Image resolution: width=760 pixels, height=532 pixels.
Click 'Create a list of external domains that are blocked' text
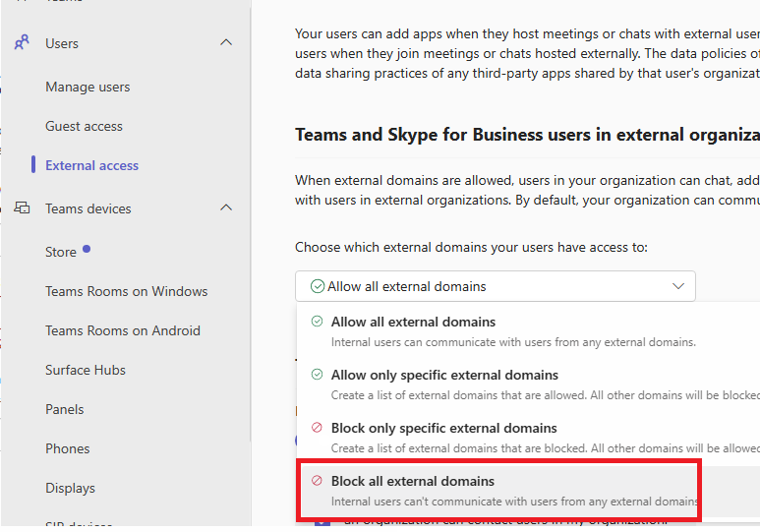tap(546, 448)
